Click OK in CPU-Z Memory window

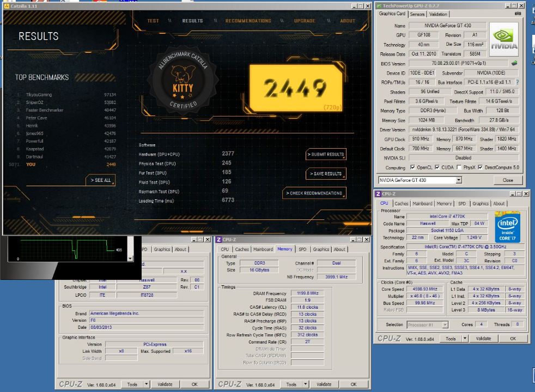(354, 384)
